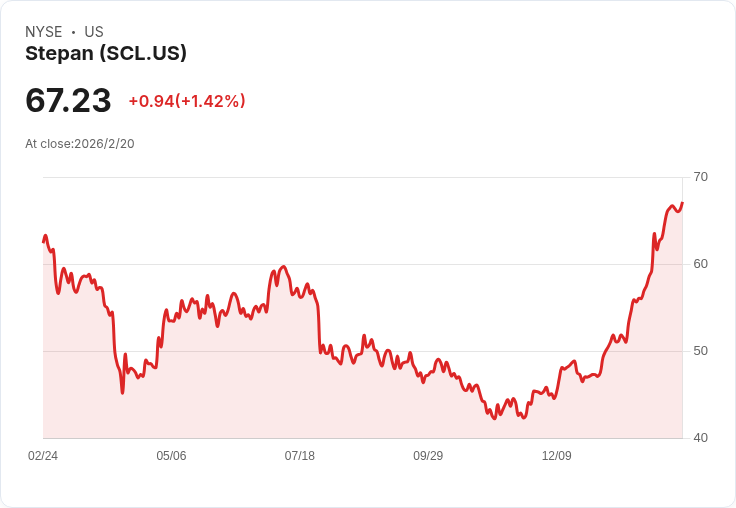Click the 50 price axis label
Screen dimensions: 736x508
(x=700, y=351)
